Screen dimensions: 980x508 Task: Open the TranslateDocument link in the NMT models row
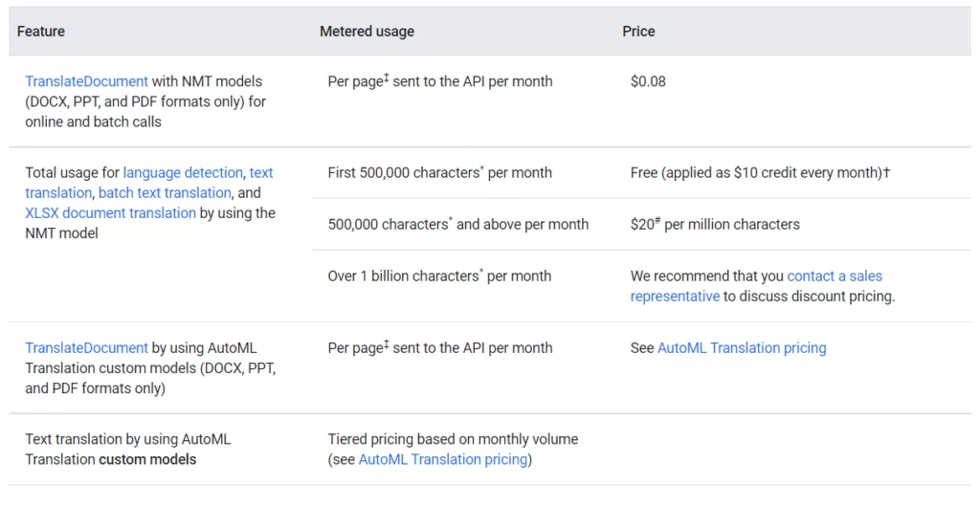pyautogui.click(x=86, y=81)
